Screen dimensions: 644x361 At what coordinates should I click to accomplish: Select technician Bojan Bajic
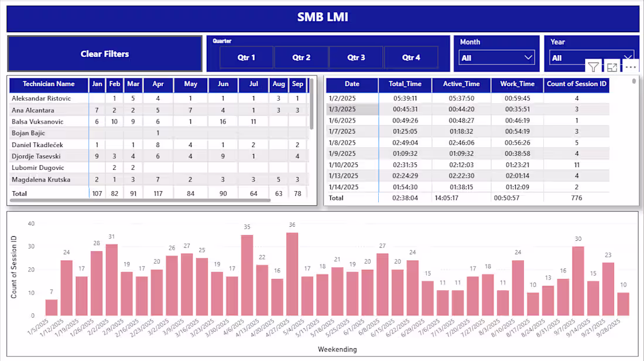click(28, 133)
